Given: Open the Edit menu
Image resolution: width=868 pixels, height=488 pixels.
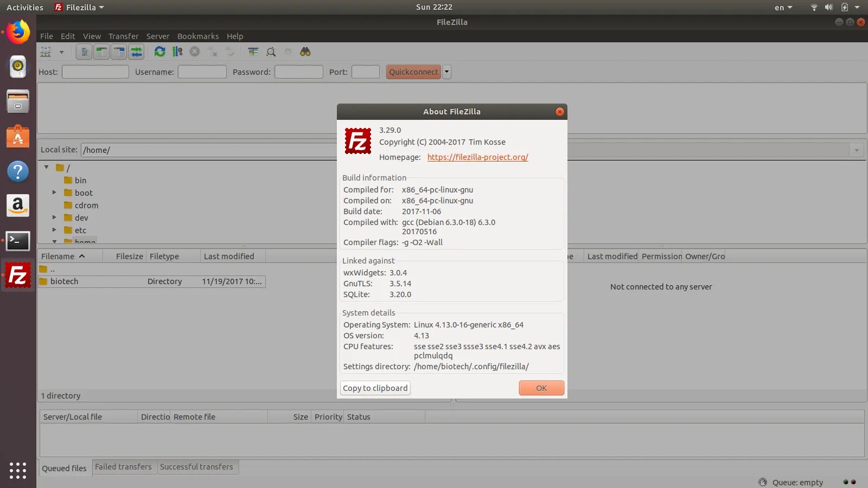Looking at the screenshot, I should tap(68, 36).
